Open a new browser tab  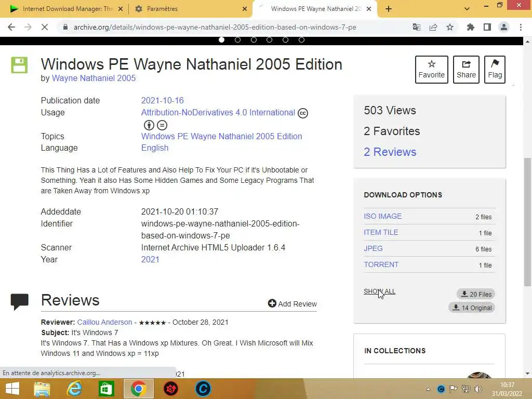pos(389,9)
